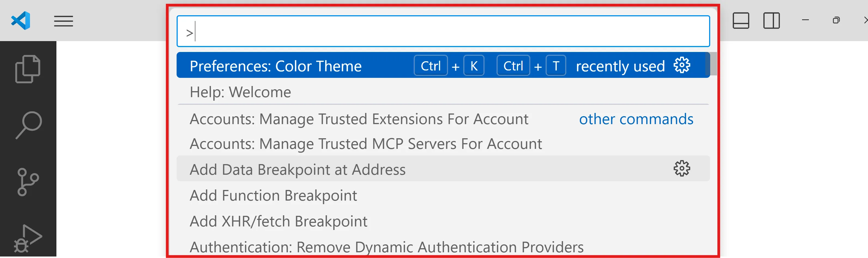This screenshot has height=258, width=868.
Task: Select Add XHR/fetch Breakpoint command
Action: [x=278, y=221]
